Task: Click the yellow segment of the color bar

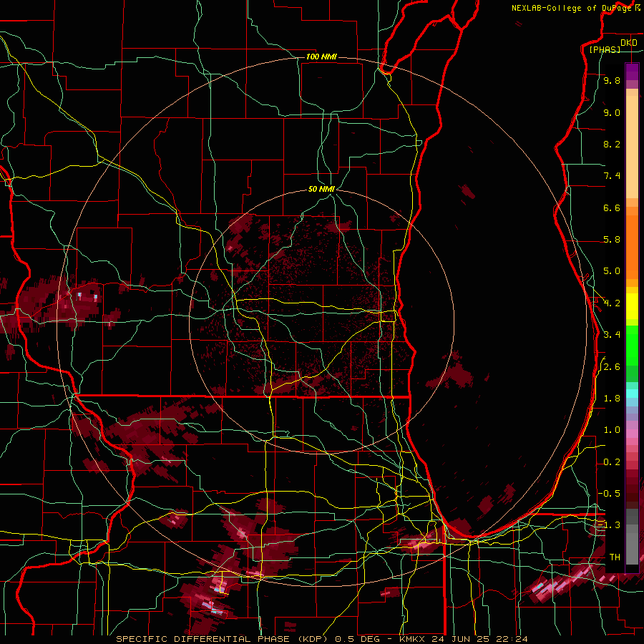Action: pos(632,306)
